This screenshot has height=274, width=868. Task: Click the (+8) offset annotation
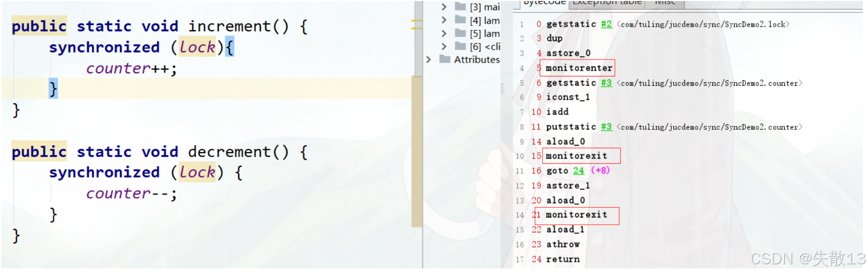pyautogui.click(x=600, y=170)
